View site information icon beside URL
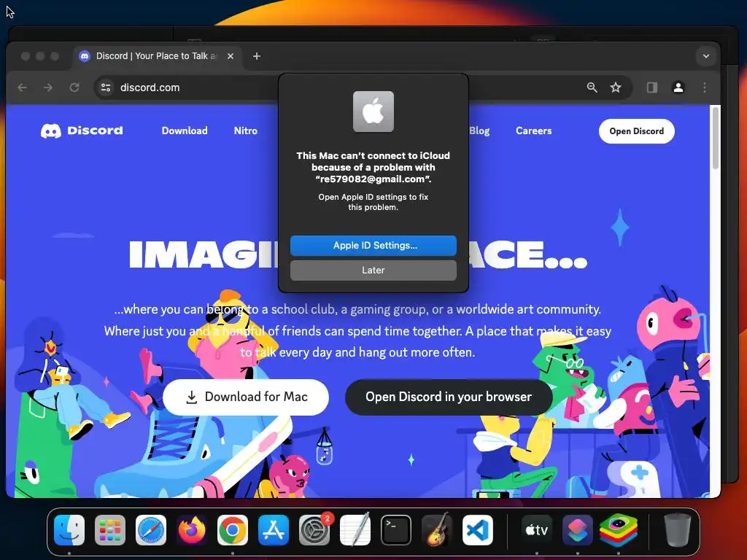747x560 pixels. 106,87
